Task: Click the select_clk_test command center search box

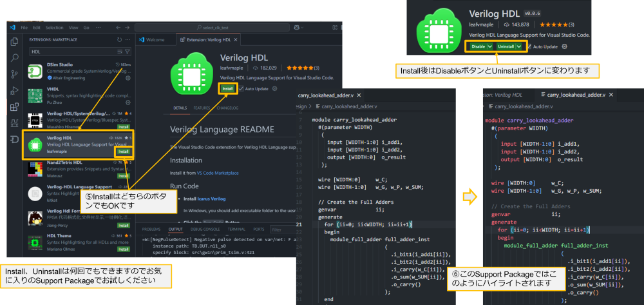Action: tap(212, 28)
